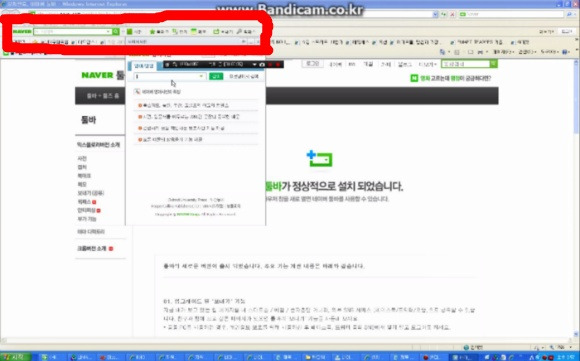Open the IE Safety (안전) menu
580x361 pixels.
click(x=526, y=53)
